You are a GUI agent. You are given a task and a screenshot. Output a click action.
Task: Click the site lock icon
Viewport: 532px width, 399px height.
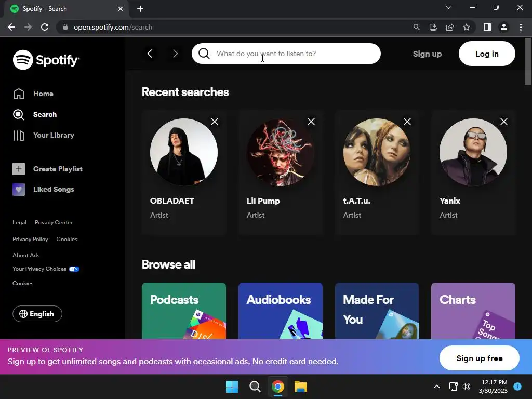[65, 27]
